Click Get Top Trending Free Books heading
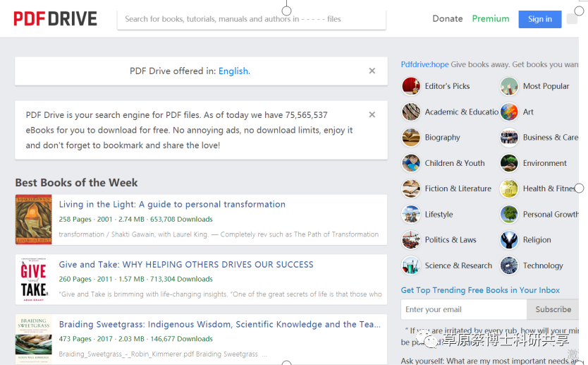588x365 pixels. 480,290
